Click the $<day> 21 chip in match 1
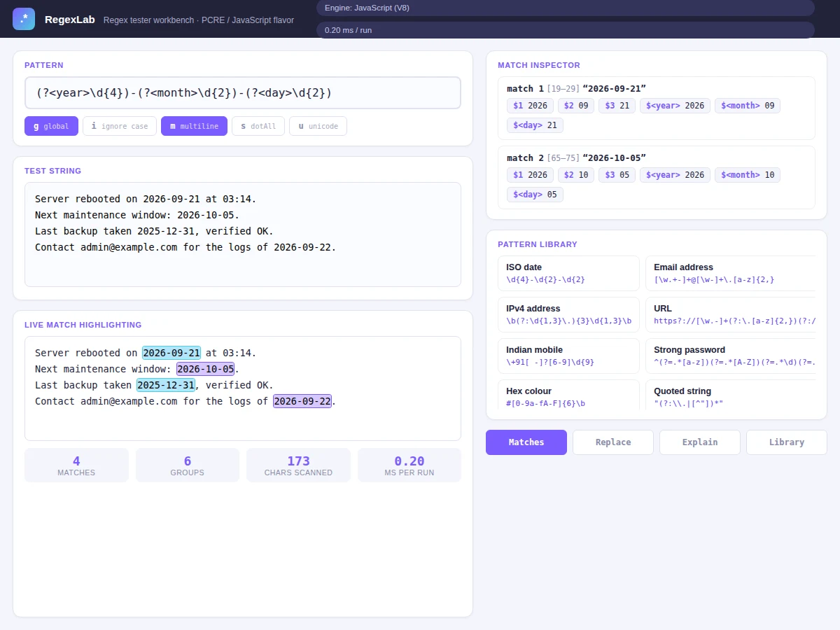The width and height of the screenshot is (840, 630). click(535, 125)
